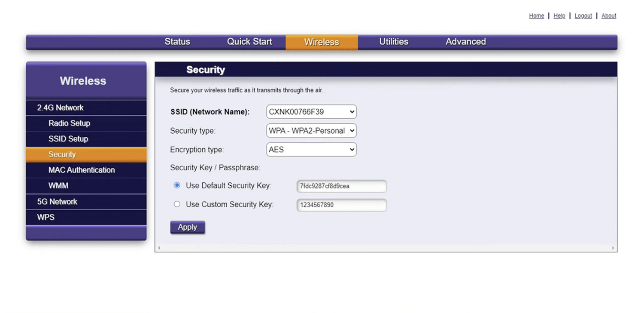The image size is (644, 313).
Task: Select the Use Default Security Key radio button
Action: [177, 185]
